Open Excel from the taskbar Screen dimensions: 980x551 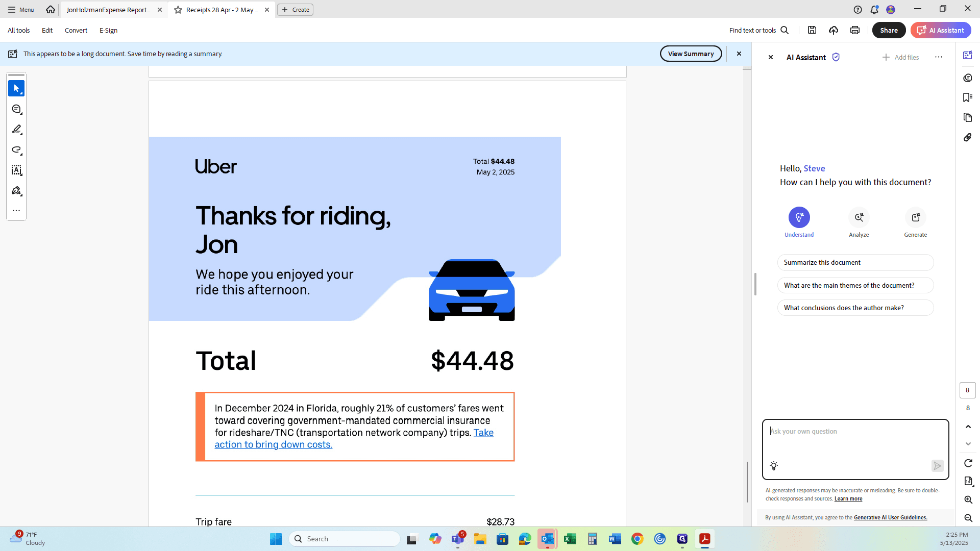click(x=570, y=539)
